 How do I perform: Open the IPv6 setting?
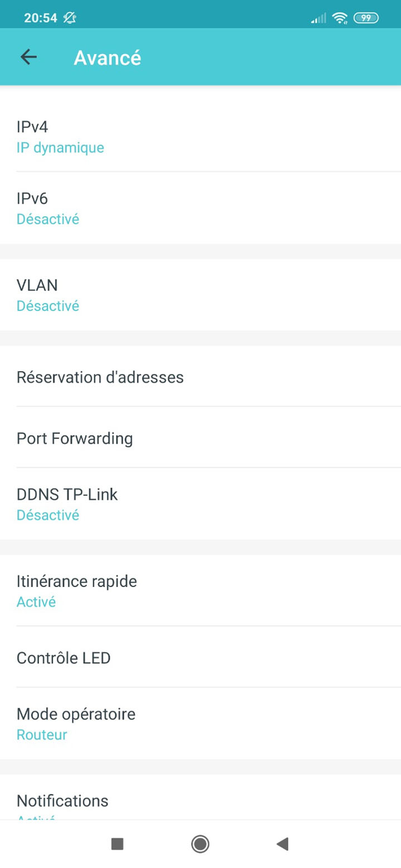pos(200,208)
